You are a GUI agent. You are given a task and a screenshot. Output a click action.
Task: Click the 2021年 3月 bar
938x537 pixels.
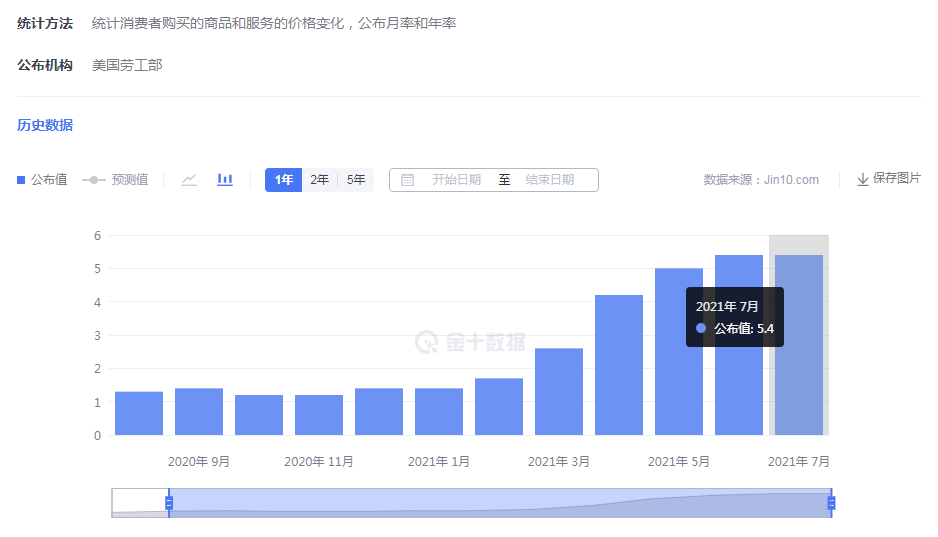[x=559, y=392]
